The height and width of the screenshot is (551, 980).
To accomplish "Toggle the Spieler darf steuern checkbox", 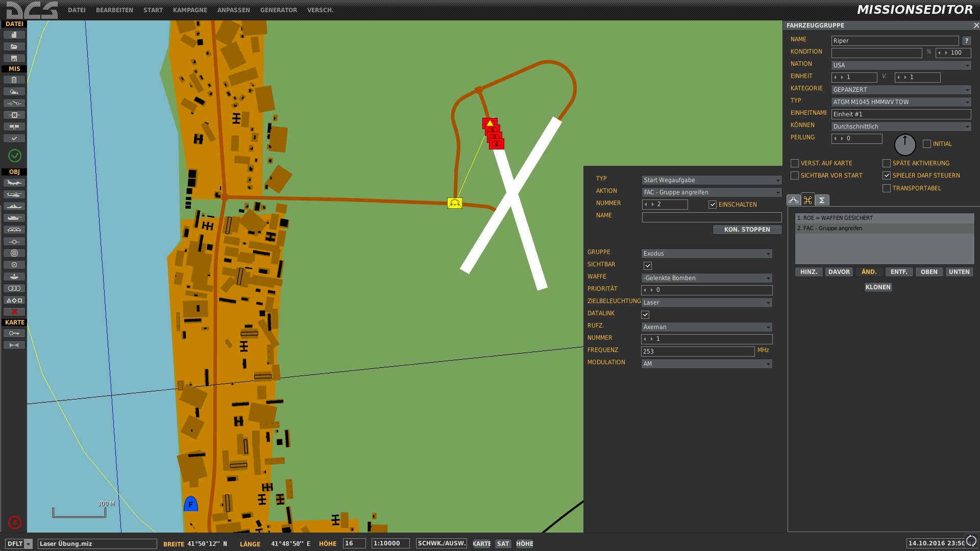I will point(887,176).
